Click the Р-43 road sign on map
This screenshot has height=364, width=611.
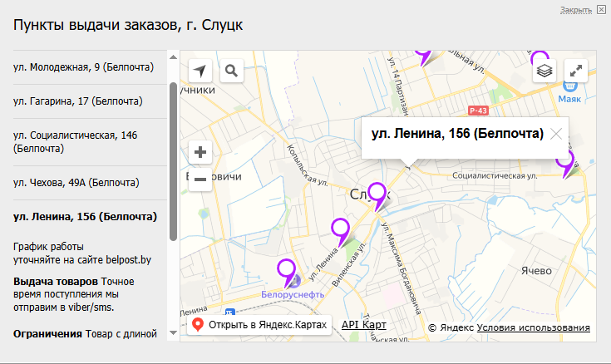(x=478, y=111)
